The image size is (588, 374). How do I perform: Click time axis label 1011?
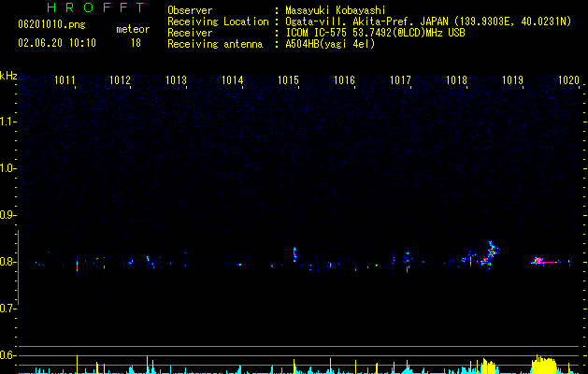click(x=65, y=79)
